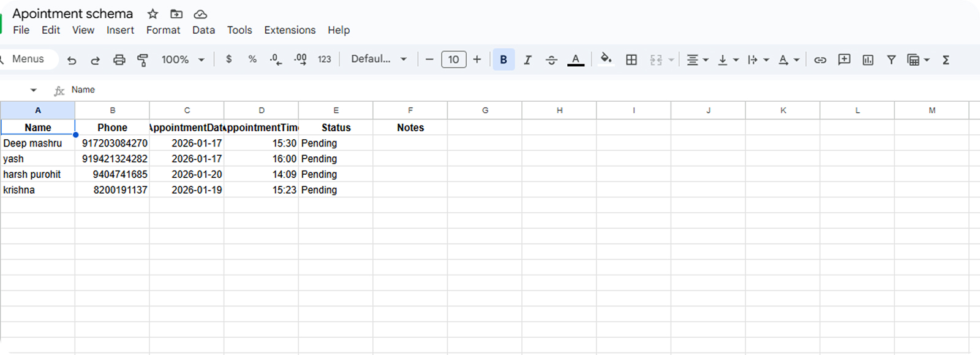Click the Undo arrow icon
Screen dimensions: 980x355
pyautogui.click(x=72, y=60)
